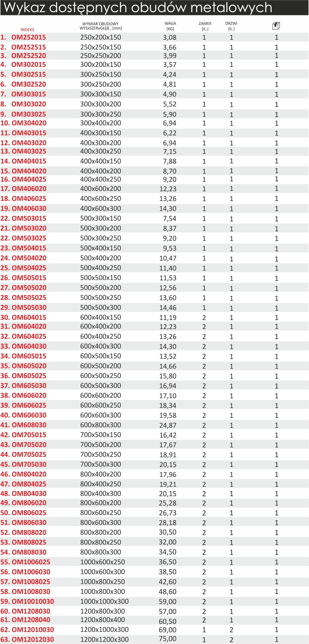309x644 pixels.
Task: Click dimension 800x800x200
Action: pos(100,532)
